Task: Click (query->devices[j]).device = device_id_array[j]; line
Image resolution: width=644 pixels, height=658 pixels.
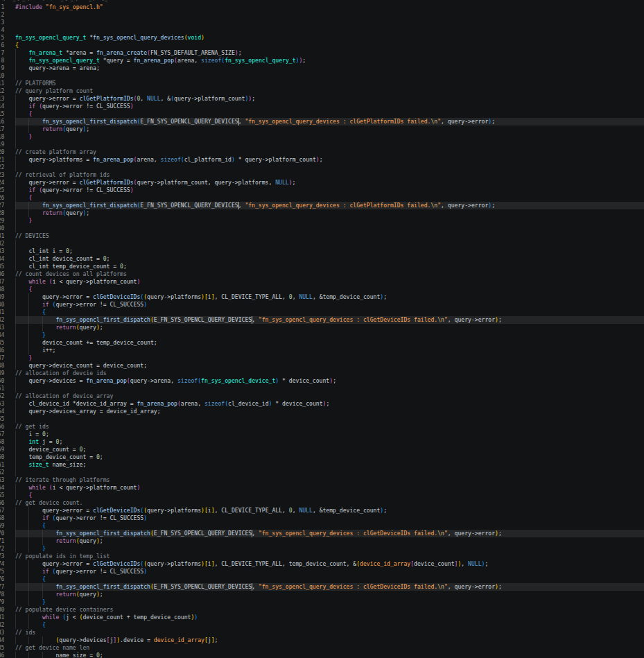Action: [137, 640]
